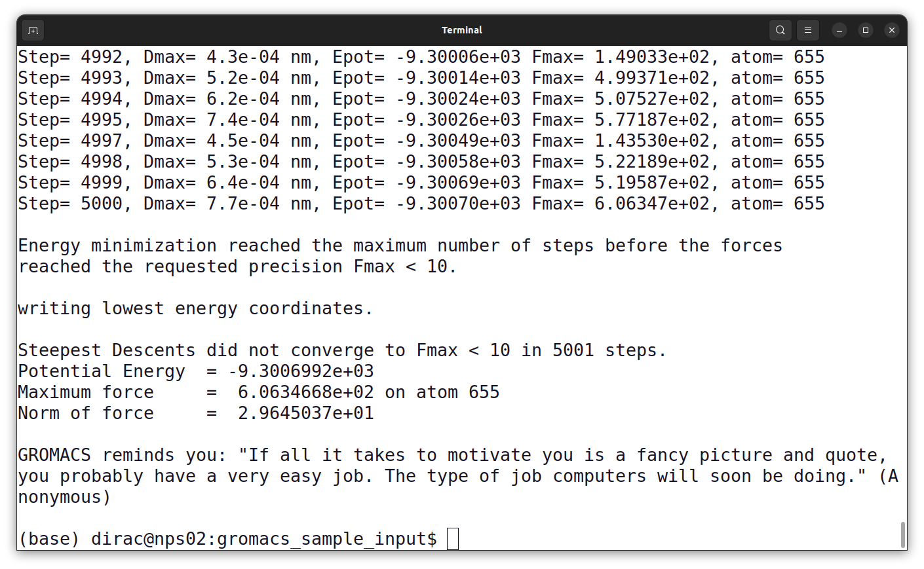Click the Step= 4997 output line
The width and height of the screenshot is (924, 569).
coord(421,141)
